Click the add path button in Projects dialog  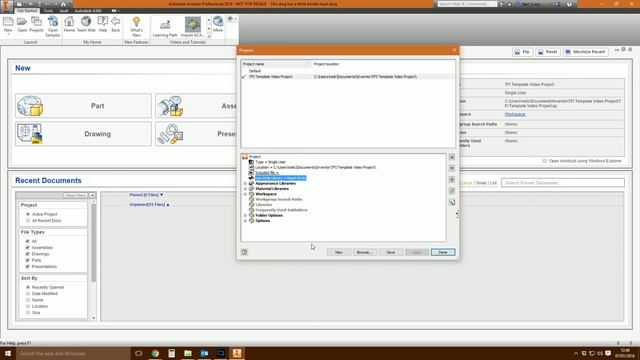452,180
